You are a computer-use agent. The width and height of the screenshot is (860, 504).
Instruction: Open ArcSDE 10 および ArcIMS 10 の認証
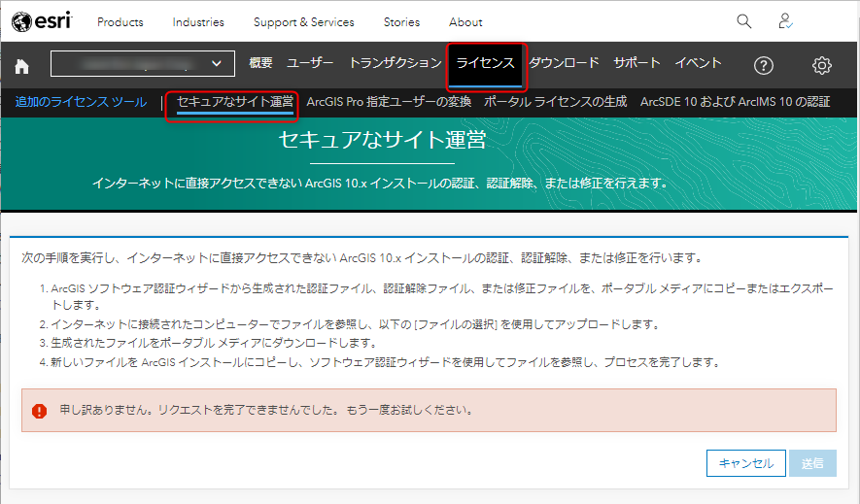coord(735,102)
